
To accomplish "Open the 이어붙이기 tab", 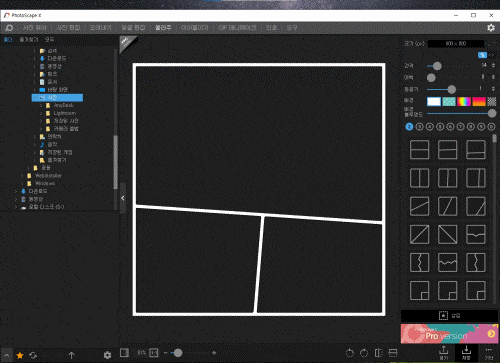I will tap(194, 28).
